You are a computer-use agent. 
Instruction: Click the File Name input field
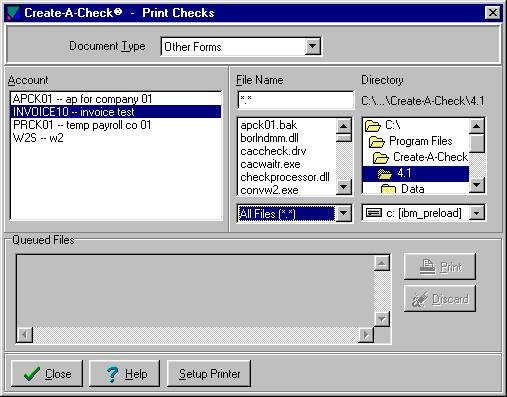(x=296, y=100)
